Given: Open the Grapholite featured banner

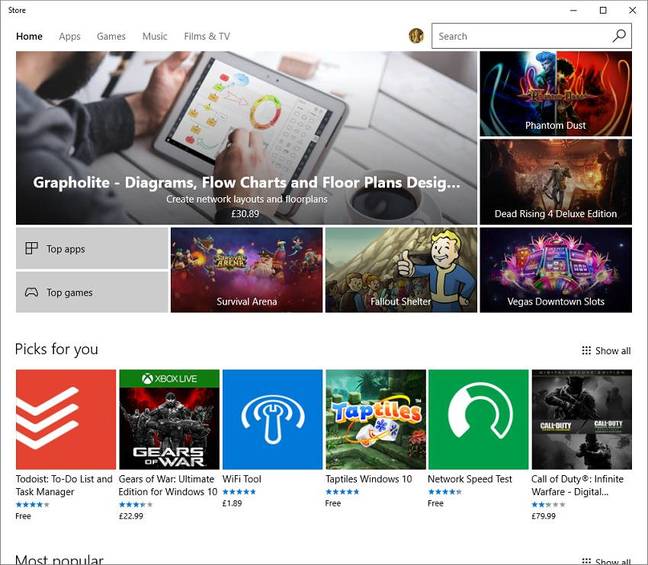Looking at the screenshot, I should (x=246, y=138).
